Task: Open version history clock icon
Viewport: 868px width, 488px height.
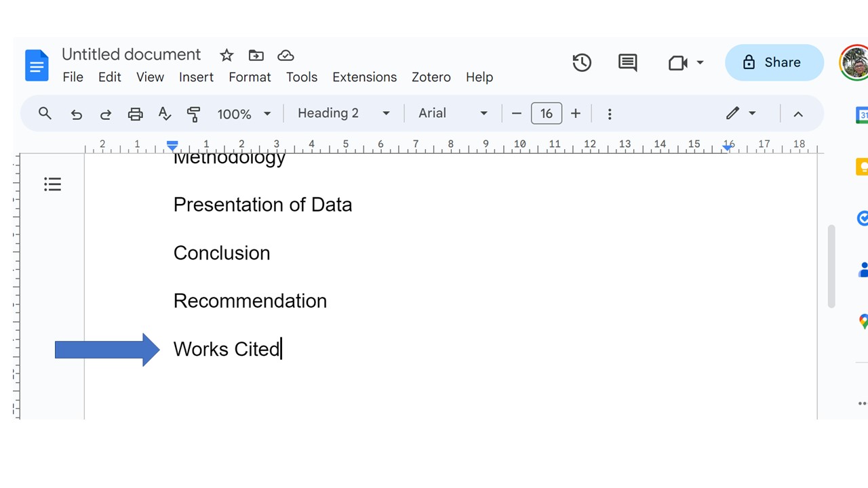Action: pyautogui.click(x=582, y=63)
